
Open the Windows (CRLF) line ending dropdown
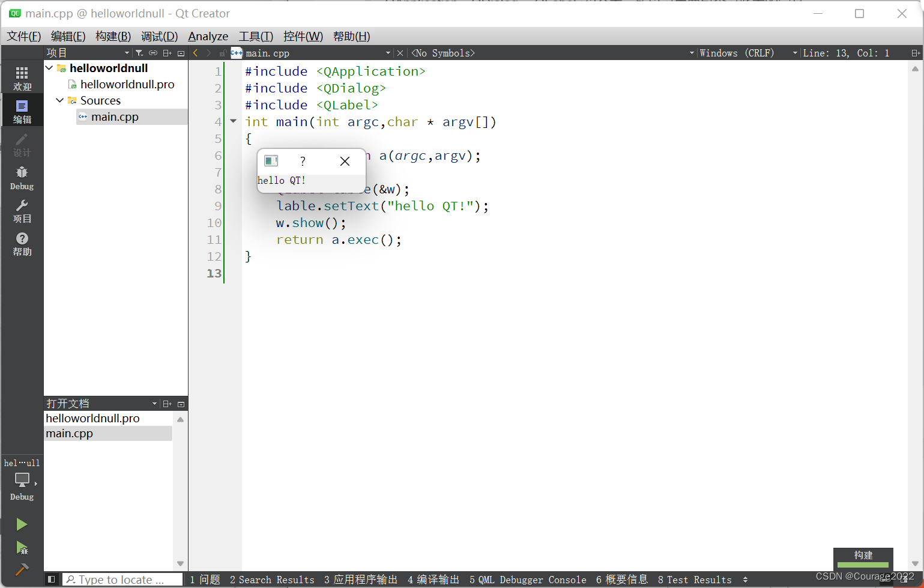point(795,53)
